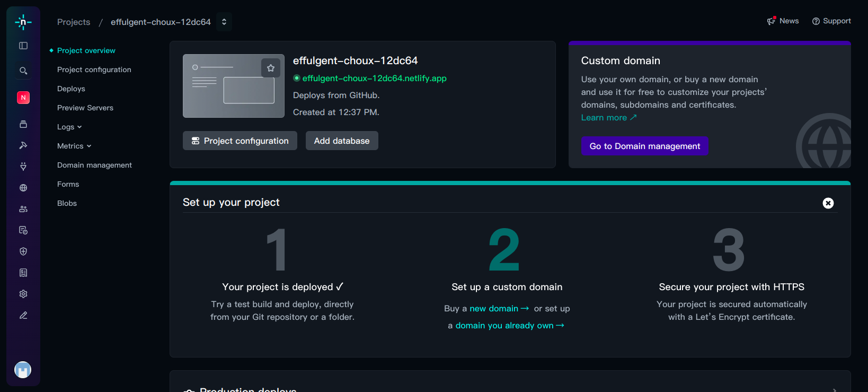The height and width of the screenshot is (392, 868).
Task: Open team members people icon
Action: (x=23, y=209)
